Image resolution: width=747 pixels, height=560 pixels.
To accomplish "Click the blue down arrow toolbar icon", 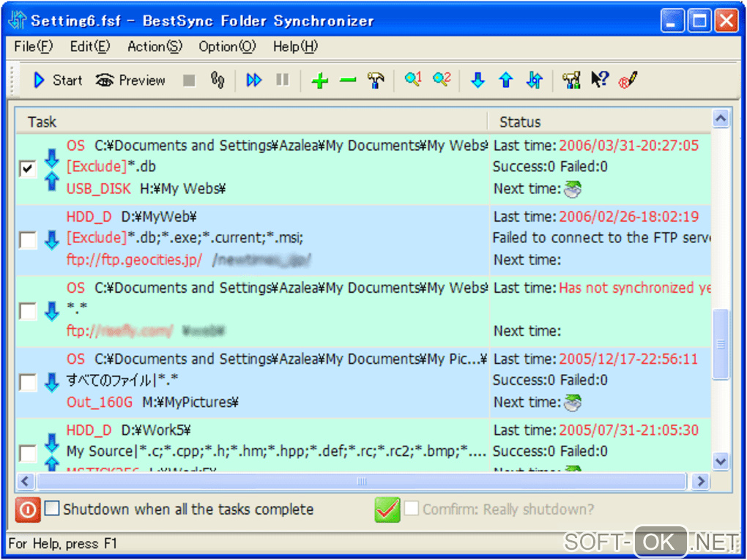I will (477, 80).
